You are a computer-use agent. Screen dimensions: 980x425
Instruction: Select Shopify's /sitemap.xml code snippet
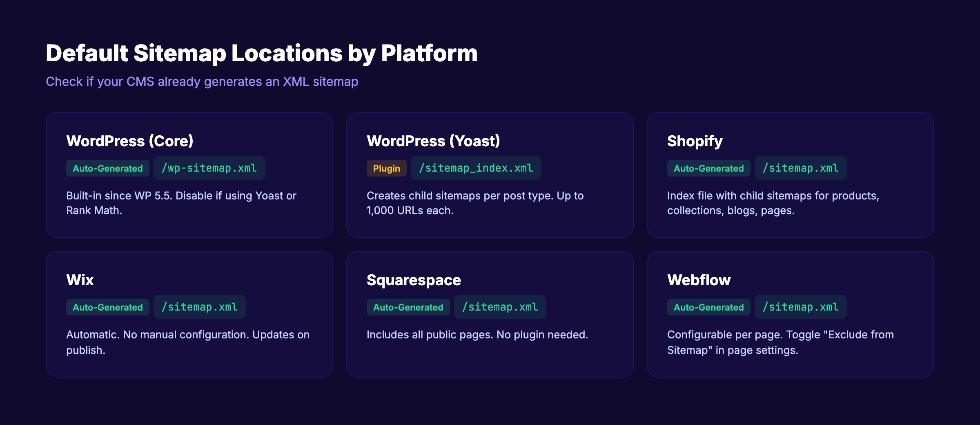pyautogui.click(x=801, y=168)
